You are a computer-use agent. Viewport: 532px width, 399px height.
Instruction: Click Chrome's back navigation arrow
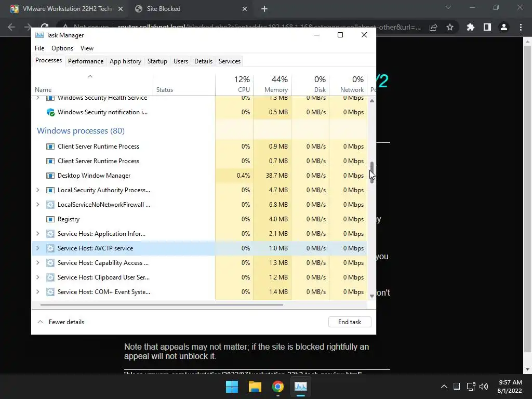point(11,27)
